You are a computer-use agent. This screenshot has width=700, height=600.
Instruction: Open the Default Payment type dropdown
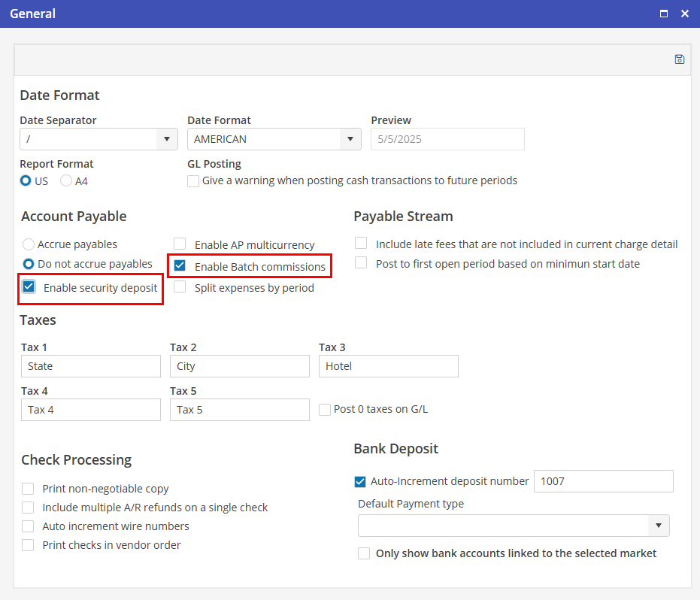(x=658, y=526)
